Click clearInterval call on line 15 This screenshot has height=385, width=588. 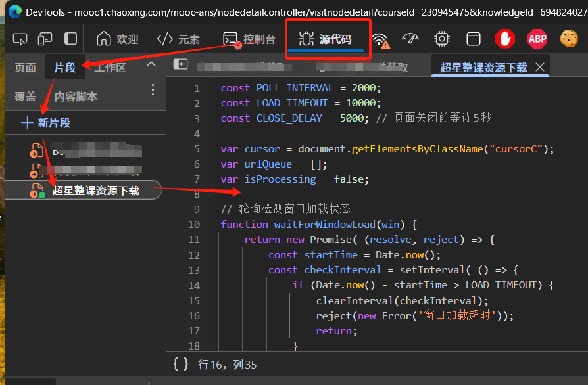355,301
